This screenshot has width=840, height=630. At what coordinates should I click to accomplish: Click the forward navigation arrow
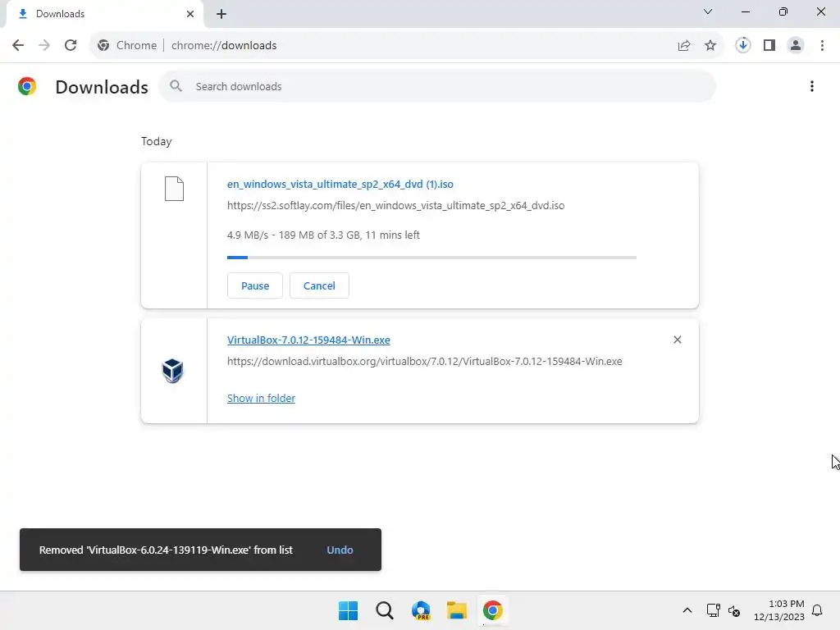(44, 45)
